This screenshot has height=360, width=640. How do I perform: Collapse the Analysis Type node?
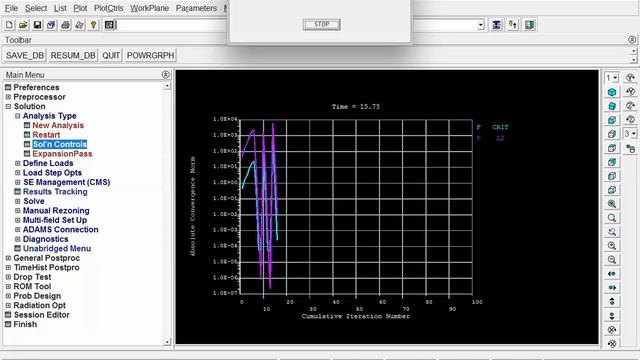(18, 116)
